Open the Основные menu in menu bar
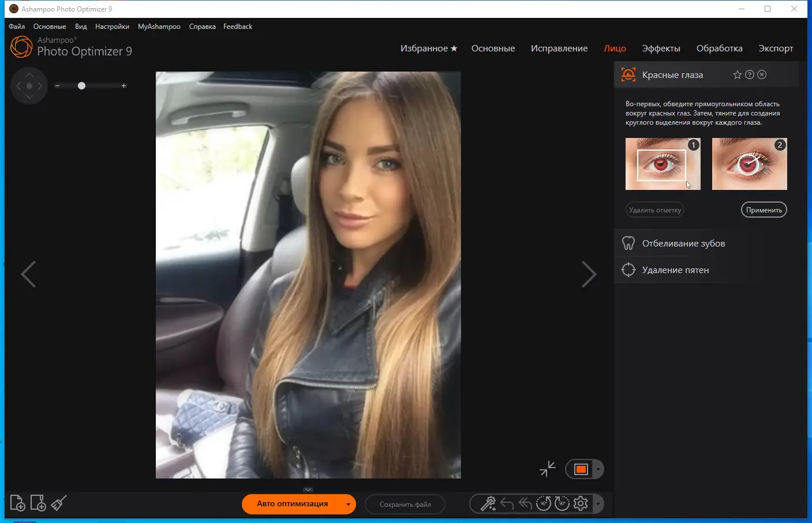Viewport: 812px width, 523px height. click(50, 27)
